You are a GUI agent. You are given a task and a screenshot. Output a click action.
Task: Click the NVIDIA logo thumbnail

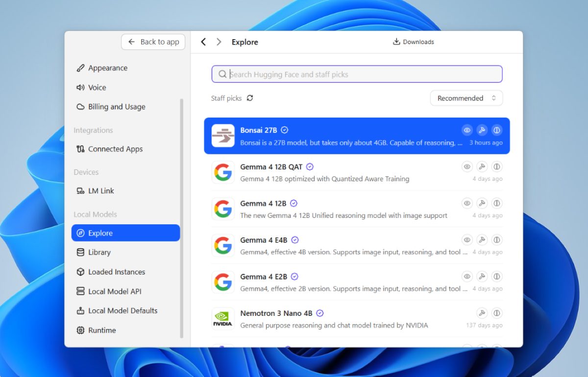(223, 319)
